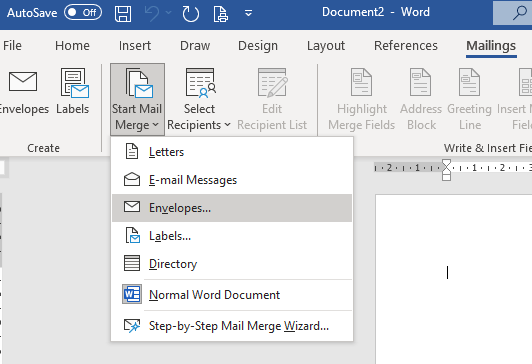Open the Undo history dropdown arrow

(x=169, y=13)
